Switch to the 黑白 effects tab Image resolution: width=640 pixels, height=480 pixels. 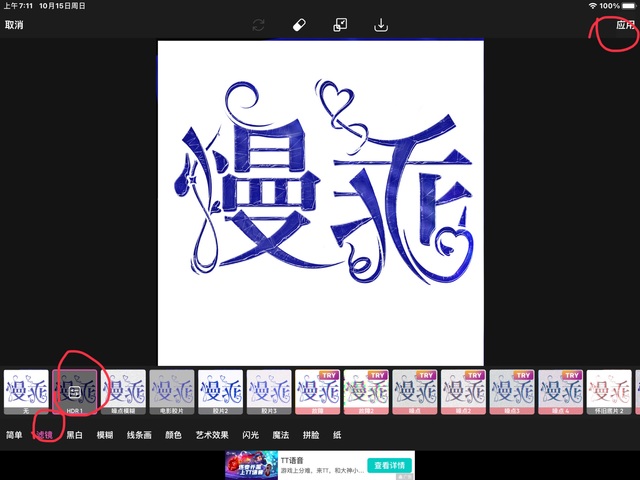[x=75, y=435]
